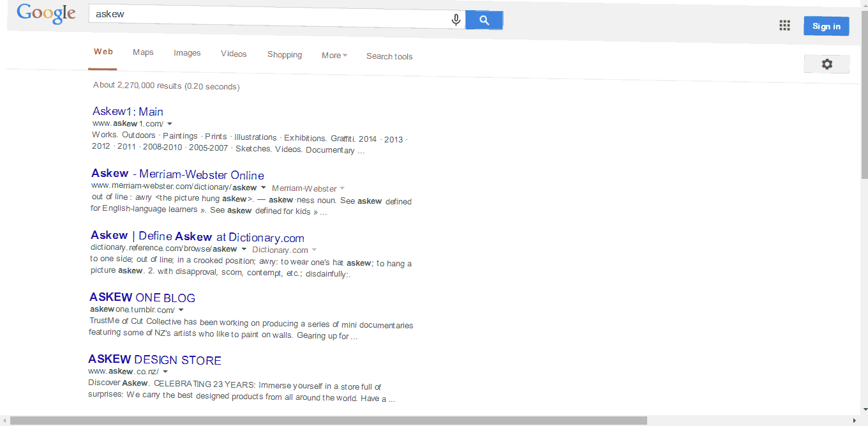Expand arrow next to askewone.tumblr.com/

coord(181,310)
